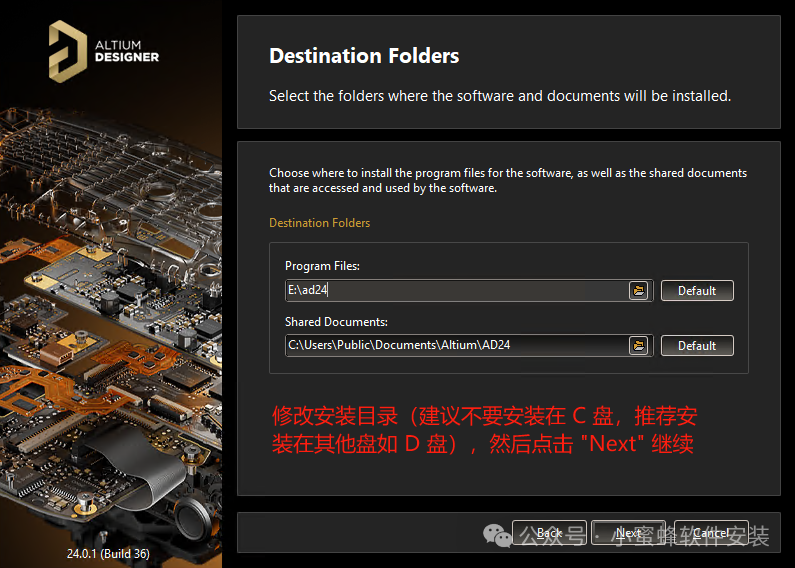Click the browse folder icon for Program Files
This screenshot has height=568, width=795.
coord(638,291)
